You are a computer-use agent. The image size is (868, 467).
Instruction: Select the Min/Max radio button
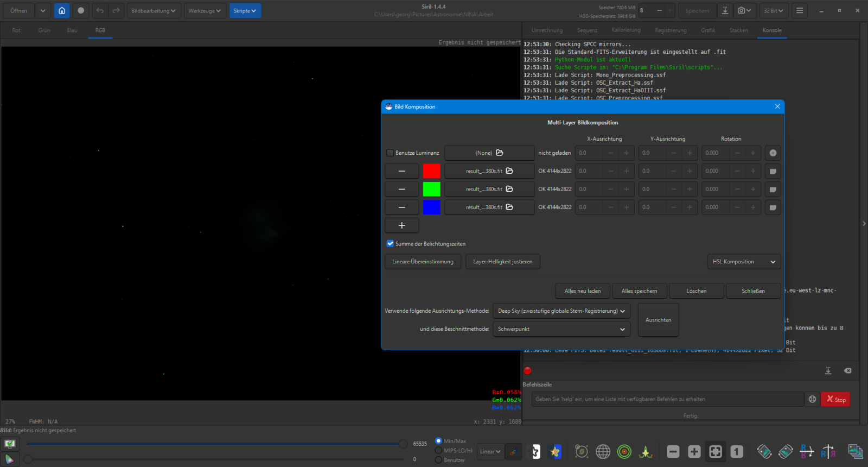pyautogui.click(x=438, y=441)
